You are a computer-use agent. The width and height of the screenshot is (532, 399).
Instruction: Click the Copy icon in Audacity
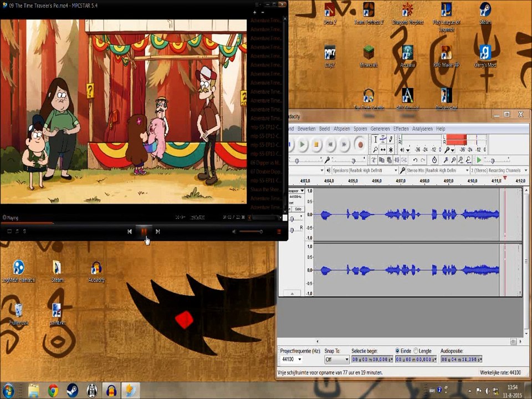[382, 160]
